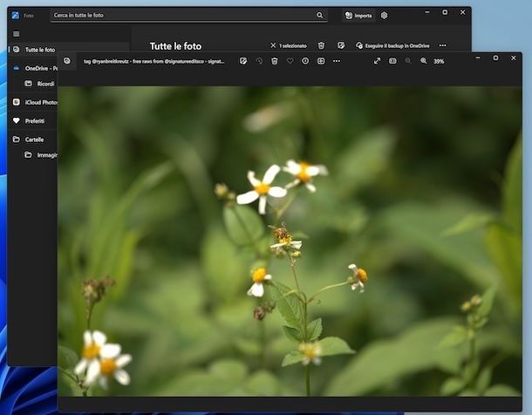Maximize the photo viewer window
532x415 pixels.
495,58
